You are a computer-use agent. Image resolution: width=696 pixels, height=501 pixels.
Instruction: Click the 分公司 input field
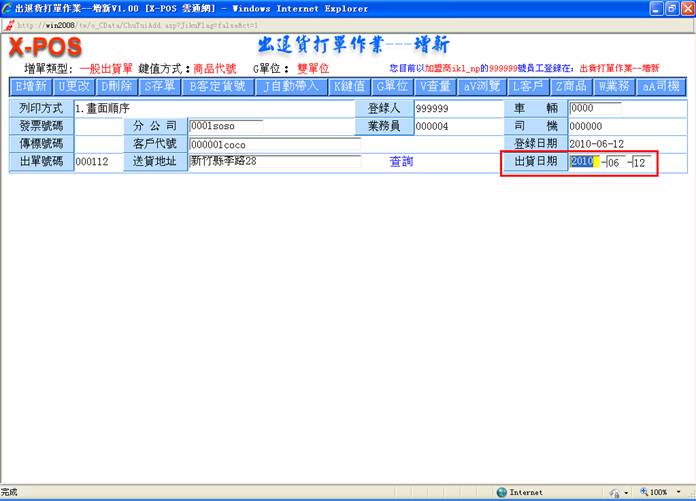pos(226,127)
